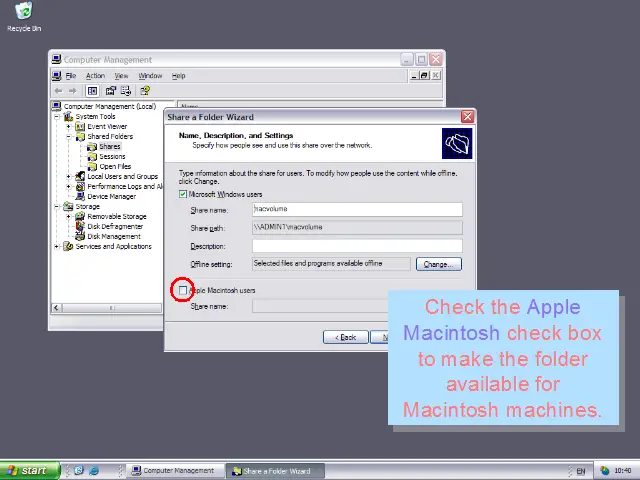The image size is (640, 480).
Task: Open the View menu
Action: pyautogui.click(x=121, y=76)
